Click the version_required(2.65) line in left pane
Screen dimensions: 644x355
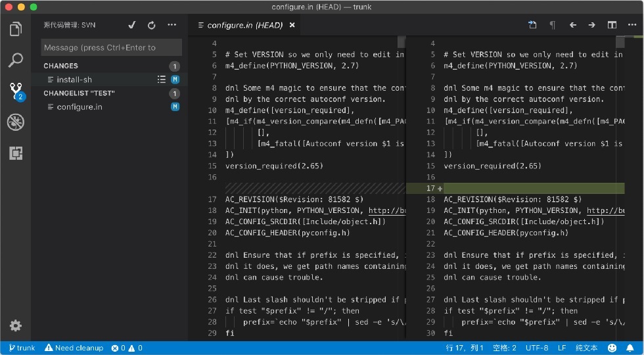(274, 166)
